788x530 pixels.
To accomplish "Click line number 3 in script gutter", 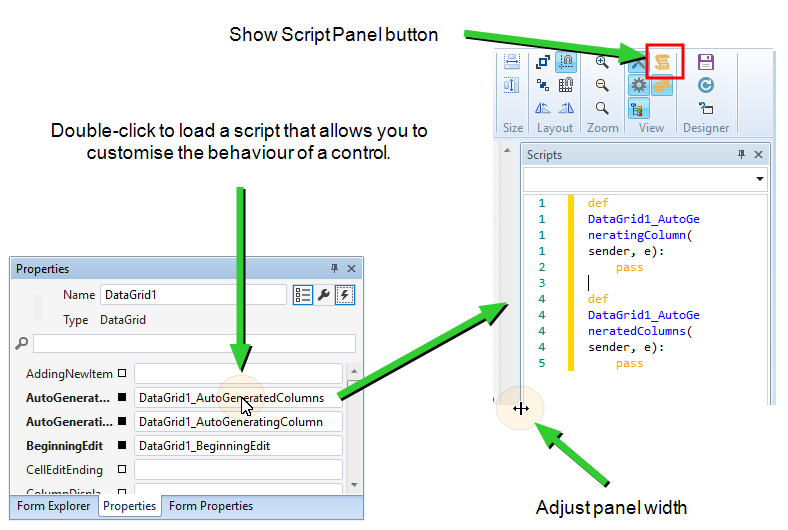I will pos(542,283).
